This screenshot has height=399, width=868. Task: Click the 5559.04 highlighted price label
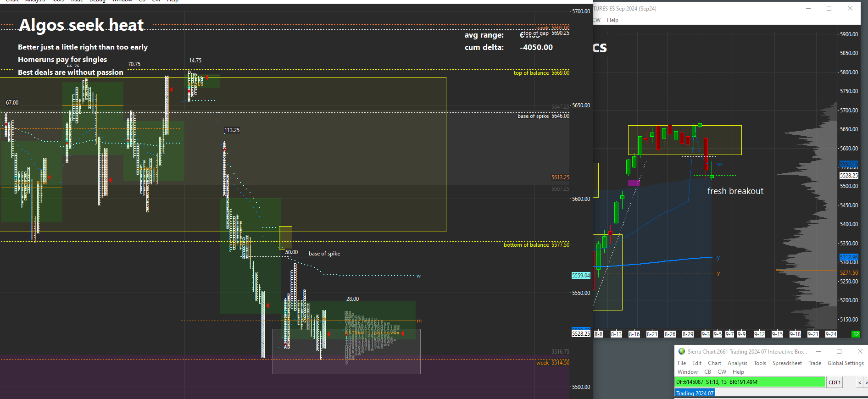pos(581,276)
